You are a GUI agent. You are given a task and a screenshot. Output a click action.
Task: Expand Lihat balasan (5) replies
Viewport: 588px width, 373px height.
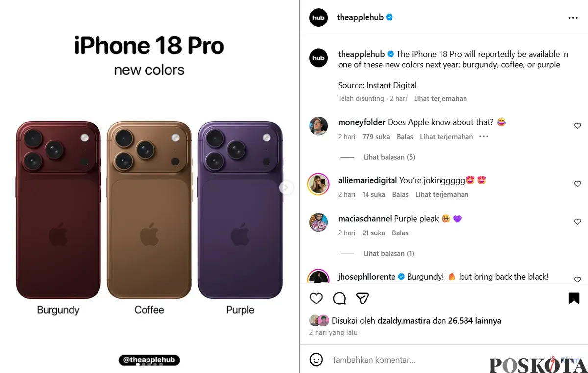(x=389, y=157)
